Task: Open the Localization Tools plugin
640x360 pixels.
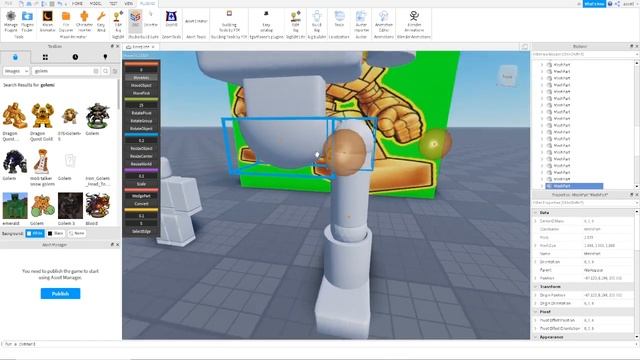Action: pos(339,20)
